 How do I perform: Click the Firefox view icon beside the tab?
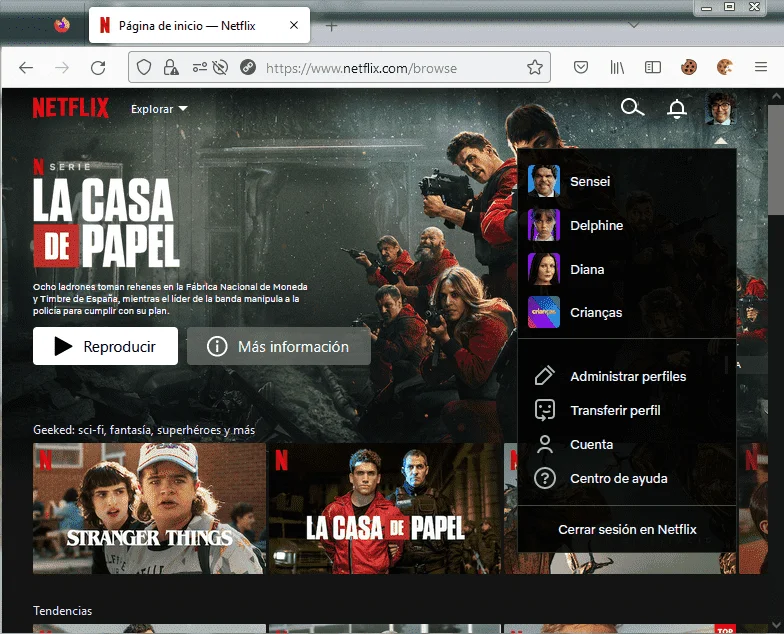coord(62,24)
